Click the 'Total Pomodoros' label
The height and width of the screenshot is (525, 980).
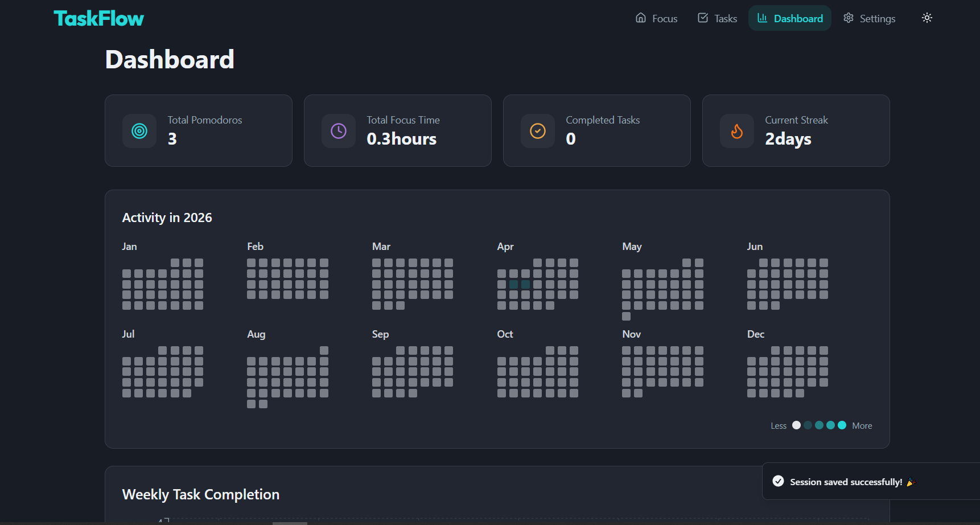pyautogui.click(x=205, y=120)
